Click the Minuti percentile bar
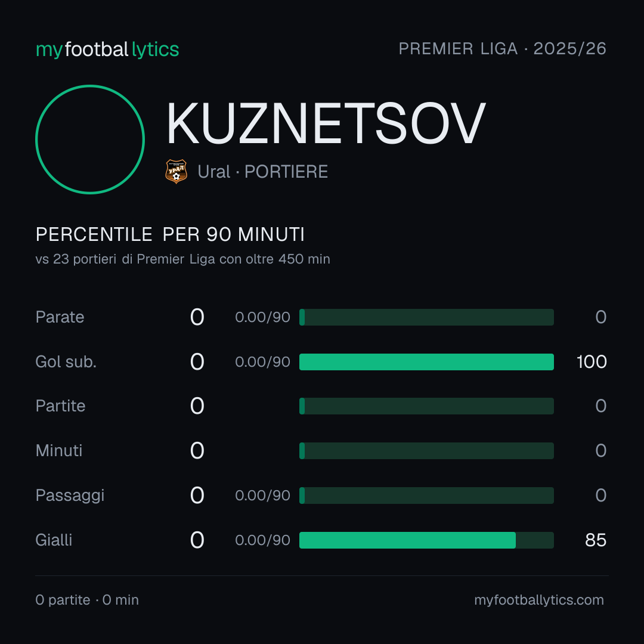 pyautogui.click(x=426, y=451)
